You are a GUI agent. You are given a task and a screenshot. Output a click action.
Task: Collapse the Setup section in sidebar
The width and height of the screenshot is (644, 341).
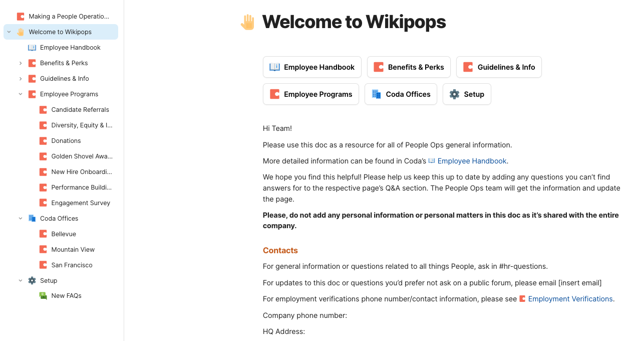coord(21,281)
